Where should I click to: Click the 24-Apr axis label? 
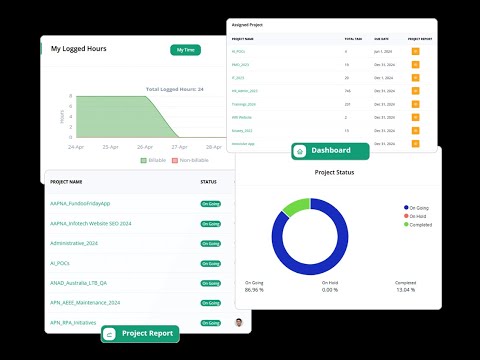pos(76,147)
